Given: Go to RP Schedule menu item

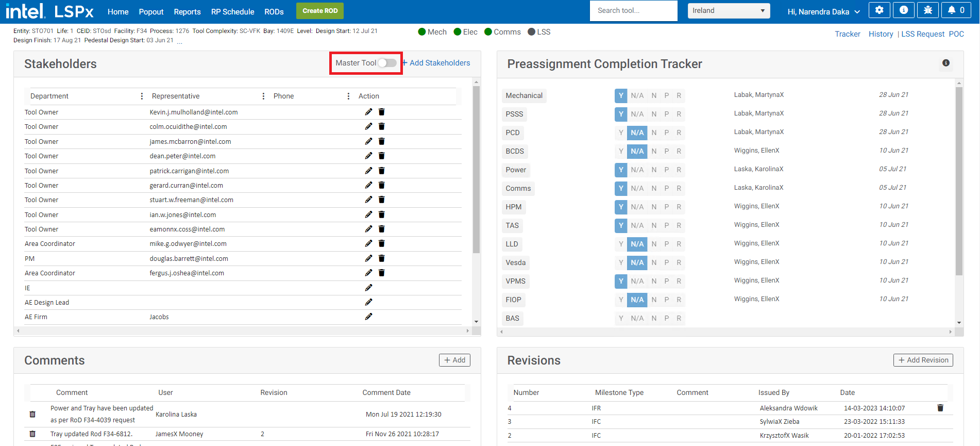Looking at the screenshot, I should [232, 11].
